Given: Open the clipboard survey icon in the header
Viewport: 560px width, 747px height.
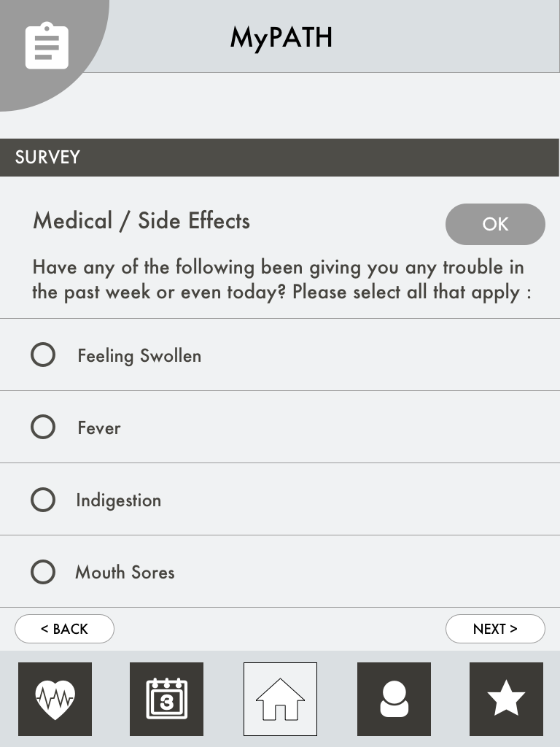Looking at the screenshot, I should pyautogui.click(x=47, y=46).
